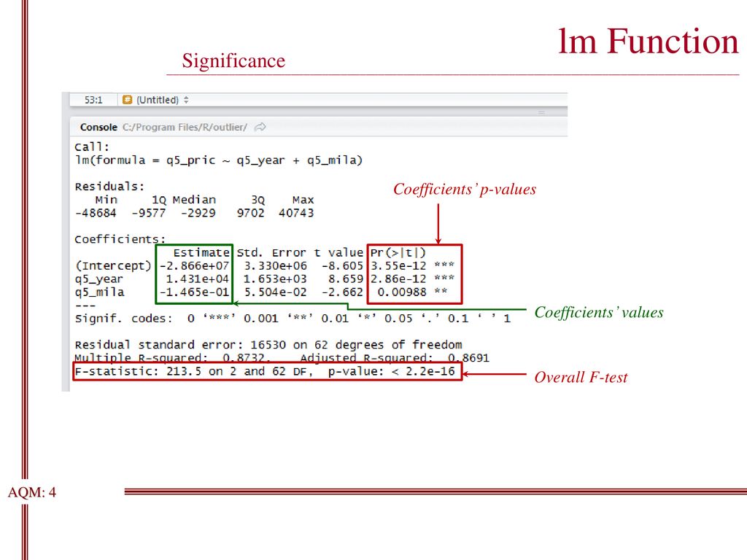Click the F-statistic: 213.5 text
Image resolution: width=747 pixels, height=560 pixels.
[x=138, y=371]
